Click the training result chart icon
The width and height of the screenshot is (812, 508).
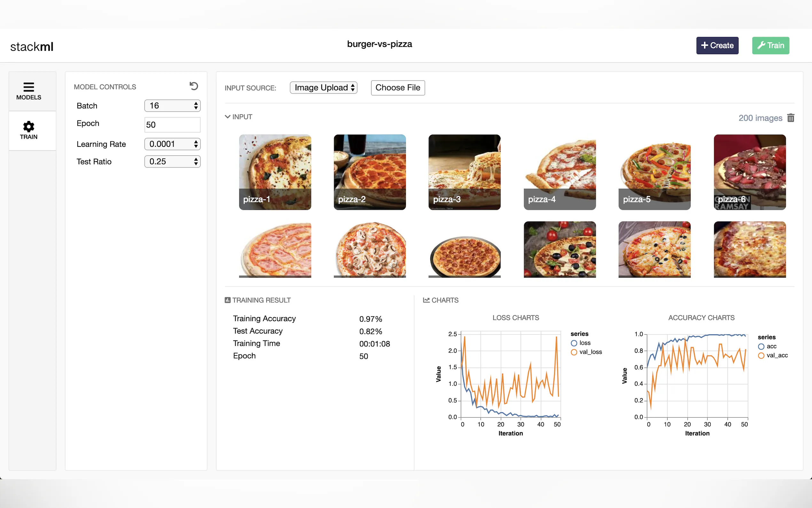click(228, 300)
